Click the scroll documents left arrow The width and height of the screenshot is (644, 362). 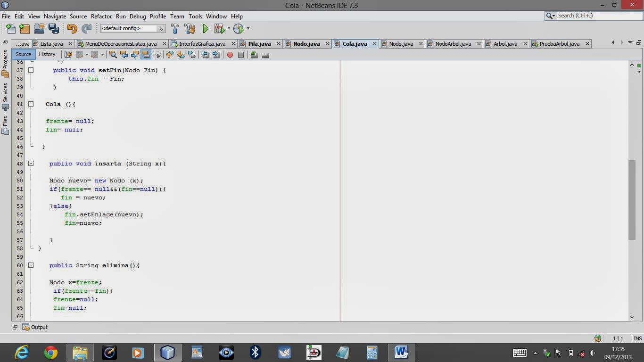(613, 42)
